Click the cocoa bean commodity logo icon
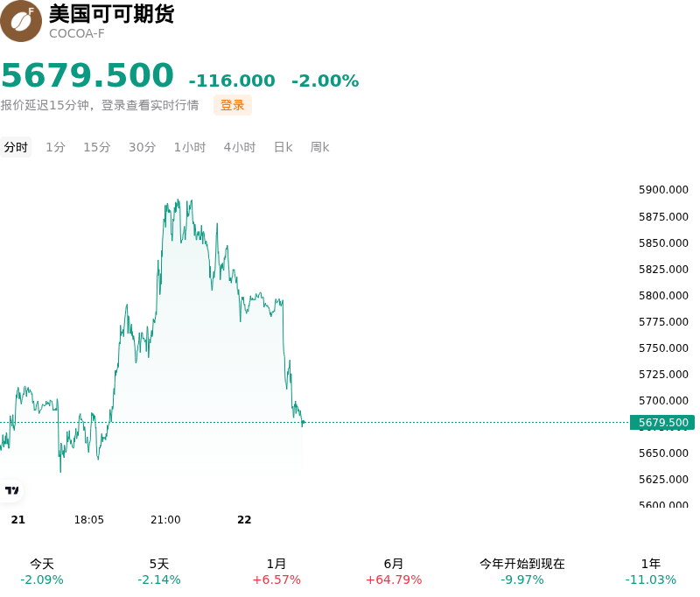 21,21
